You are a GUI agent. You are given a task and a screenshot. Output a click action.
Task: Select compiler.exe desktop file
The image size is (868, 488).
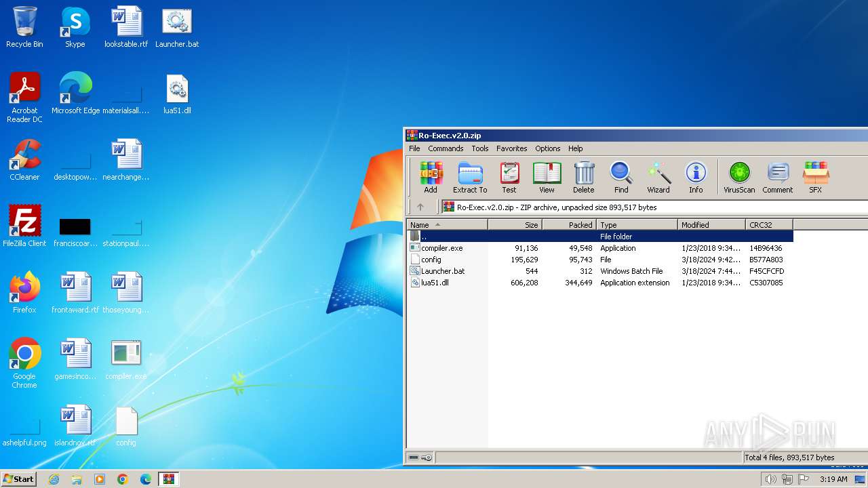click(x=126, y=359)
